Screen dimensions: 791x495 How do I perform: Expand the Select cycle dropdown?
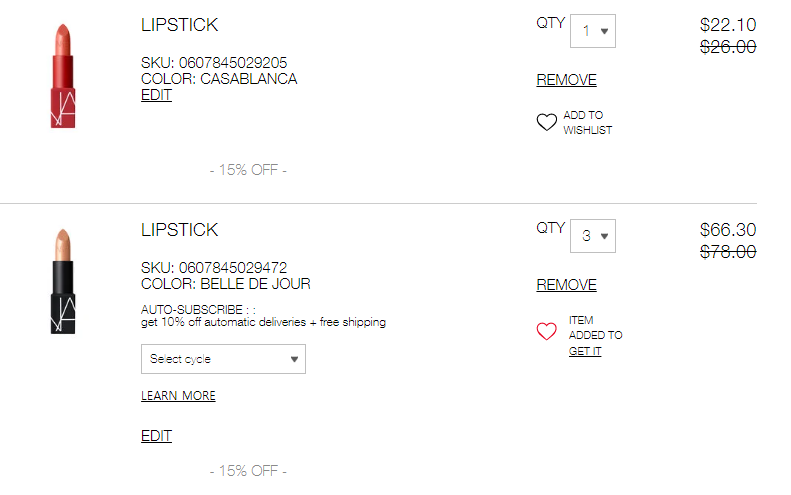223,359
